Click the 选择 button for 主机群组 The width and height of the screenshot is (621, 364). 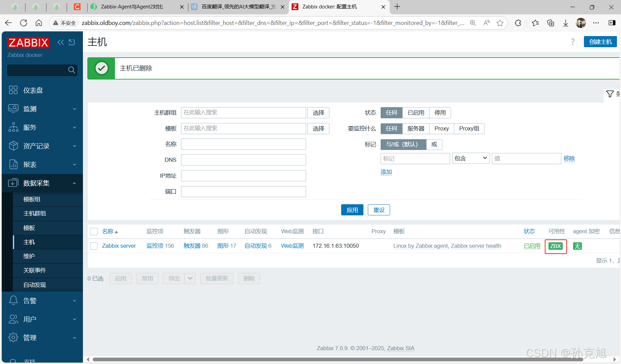(x=318, y=113)
